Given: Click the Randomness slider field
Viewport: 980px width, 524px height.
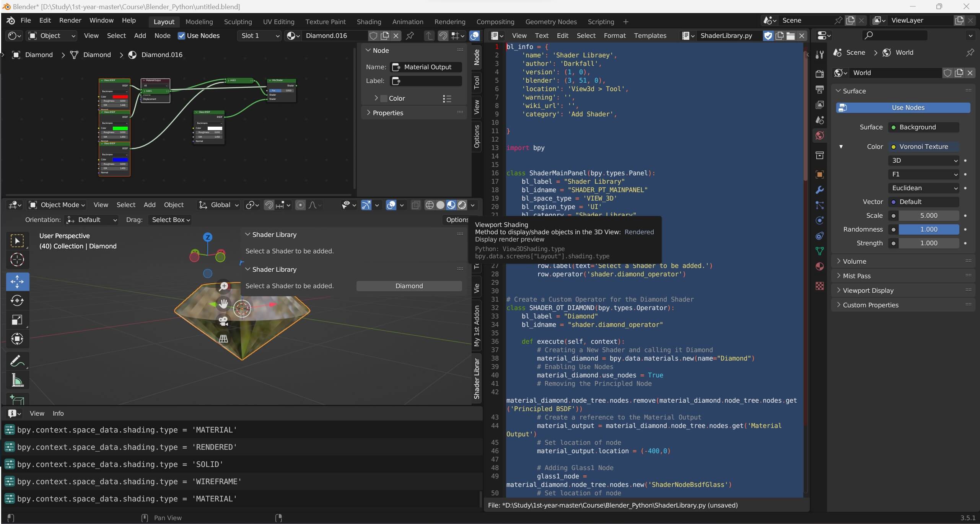Looking at the screenshot, I should coord(928,229).
